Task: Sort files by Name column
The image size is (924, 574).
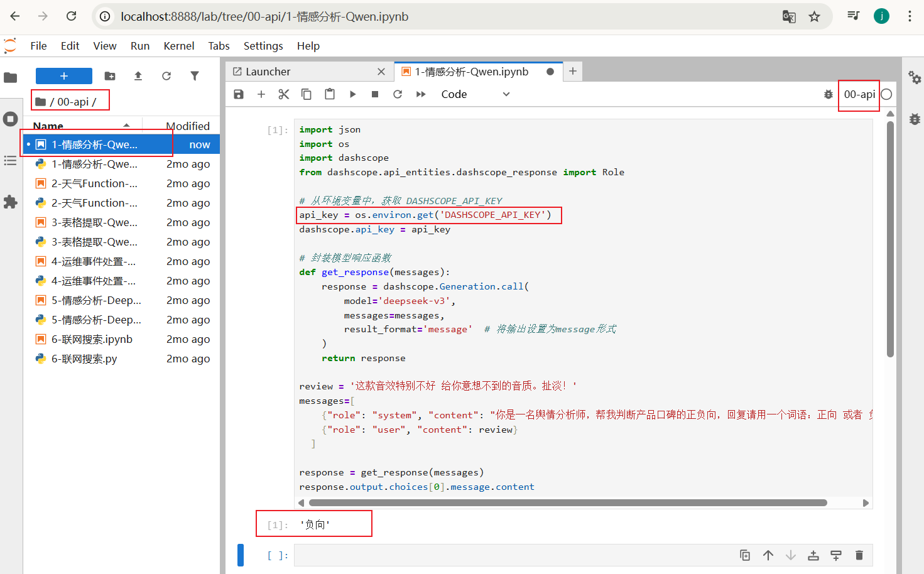Action: pos(82,126)
